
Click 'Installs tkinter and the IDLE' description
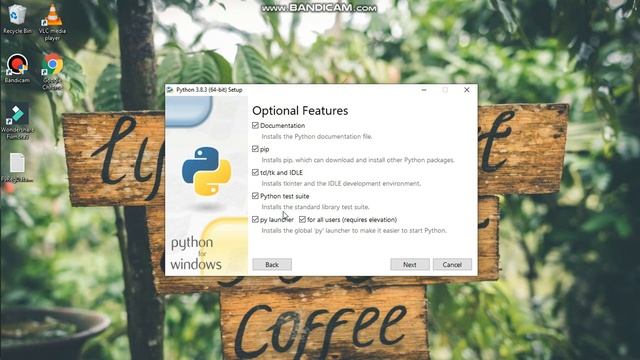click(341, 184)
